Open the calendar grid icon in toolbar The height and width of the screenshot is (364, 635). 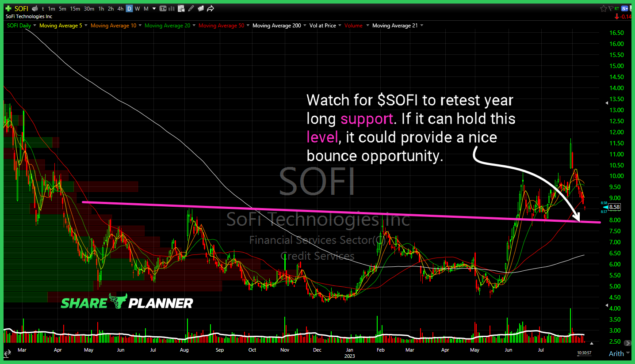(x=181, y=8)
